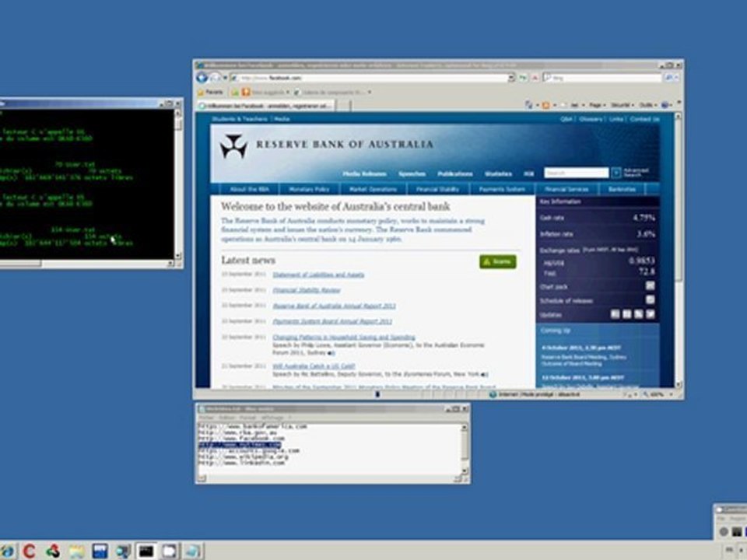This screenshot has height=560, width=747.
Task: Open Statement of Liabilities and Assets link
Action: coord(318,275)
